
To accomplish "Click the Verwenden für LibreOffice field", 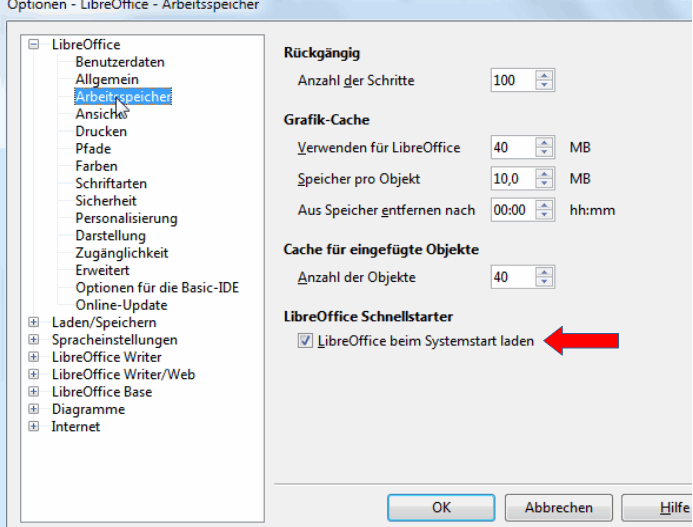I will click(513, 147).
